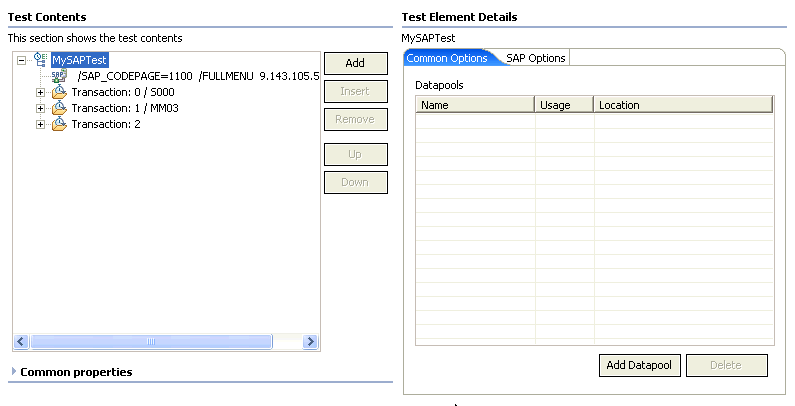Click the tree's horizontal scrollbar thumb

pos(151,342)
